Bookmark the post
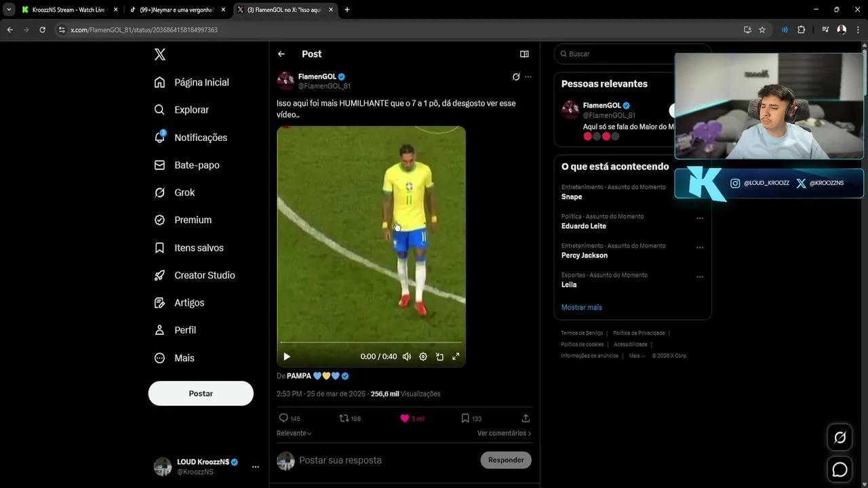Viewport: 868px width, 488px height. (465, 418)
